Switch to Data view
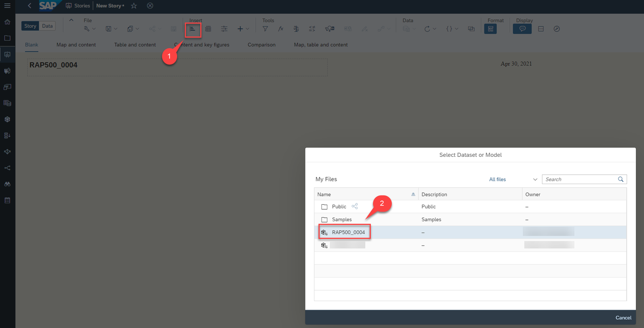 pyautogui.click(x=47, y=26)
